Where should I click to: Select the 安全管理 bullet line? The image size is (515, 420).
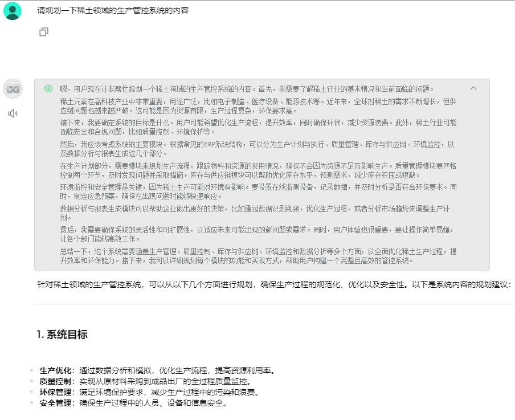click(134, 403)
